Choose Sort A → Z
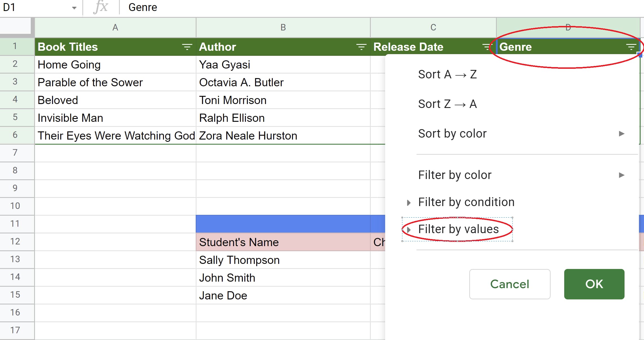The image size is (644, 340). [447, 74]
